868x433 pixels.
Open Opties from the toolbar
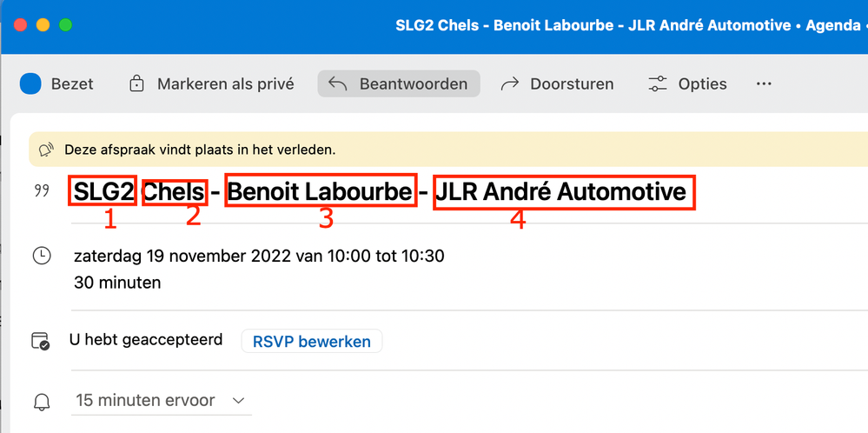click(703, 84)
